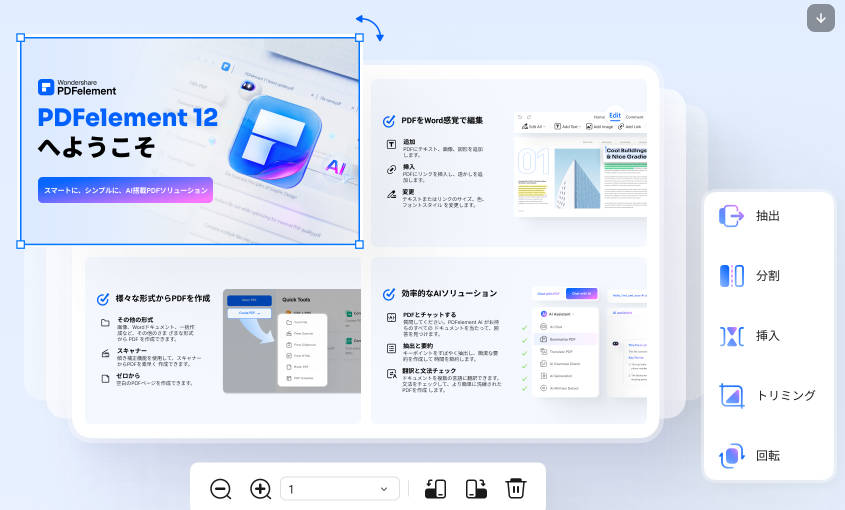This screenshot has height=510, width=845.
Task: Click the zoom out magnifier icon
Action: (220, 489)
